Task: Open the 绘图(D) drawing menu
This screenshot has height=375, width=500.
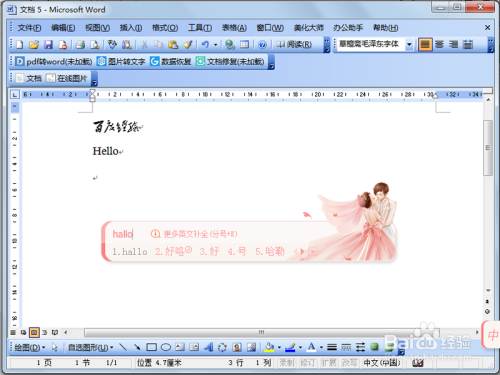Action: pyautogui.click(x=30, y=348)
